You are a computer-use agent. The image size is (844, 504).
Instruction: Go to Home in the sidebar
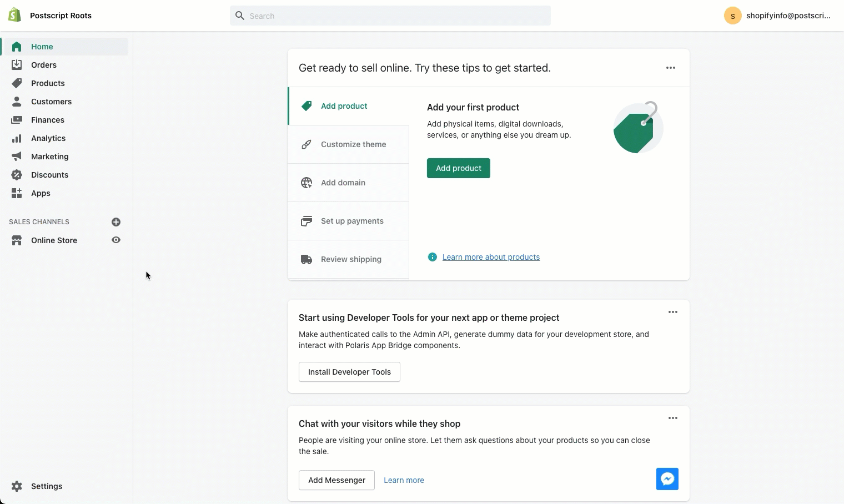[x=66, y=47]
